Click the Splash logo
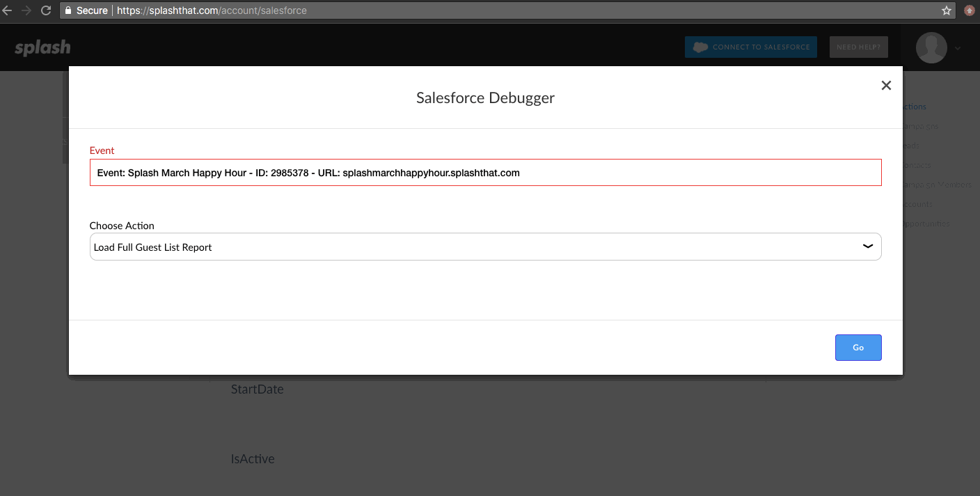 pyautogui.click(x=42, y=47)
